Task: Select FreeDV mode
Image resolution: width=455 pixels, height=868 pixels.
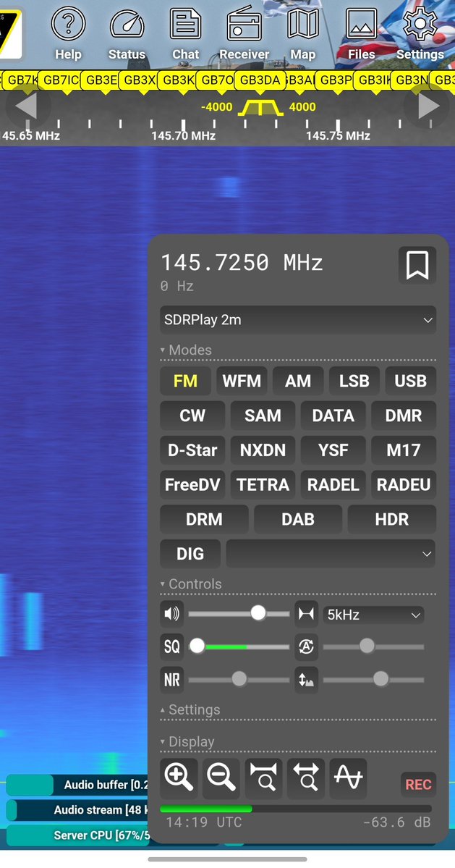Action: [x=192, y=484]
